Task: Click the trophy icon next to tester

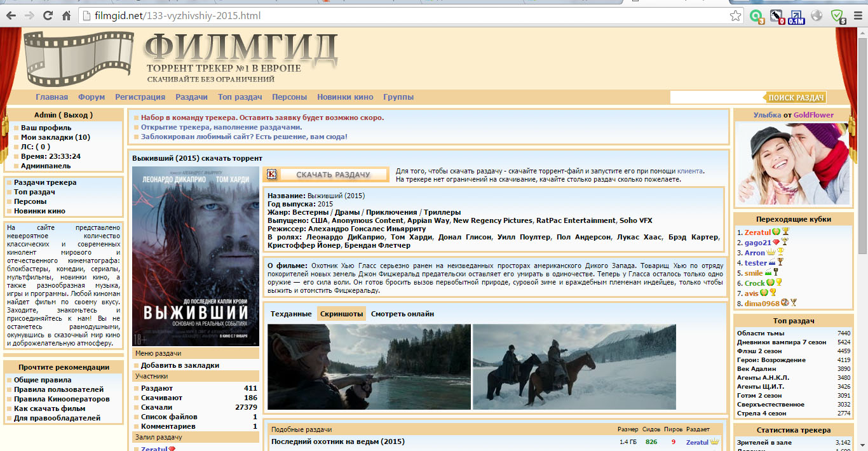Action: click(782, 262)
